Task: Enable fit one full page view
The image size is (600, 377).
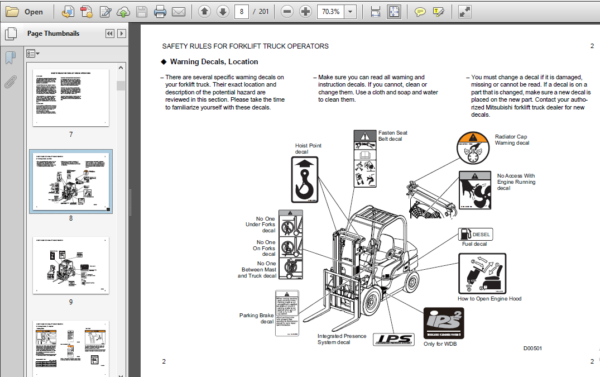Action: (x=394, y=12)
